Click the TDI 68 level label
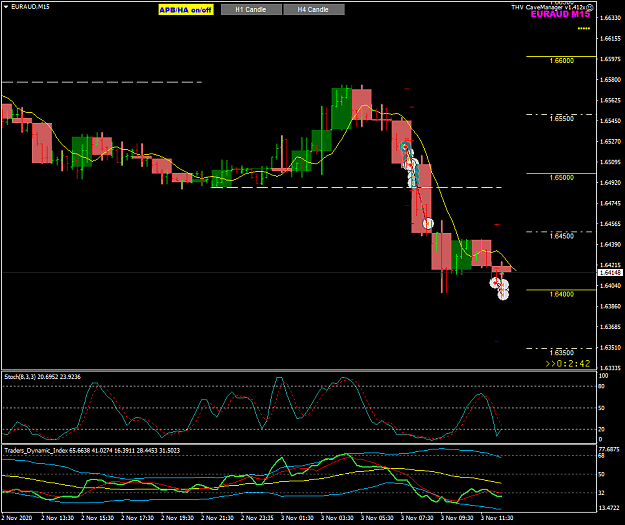 pos(601,456)
